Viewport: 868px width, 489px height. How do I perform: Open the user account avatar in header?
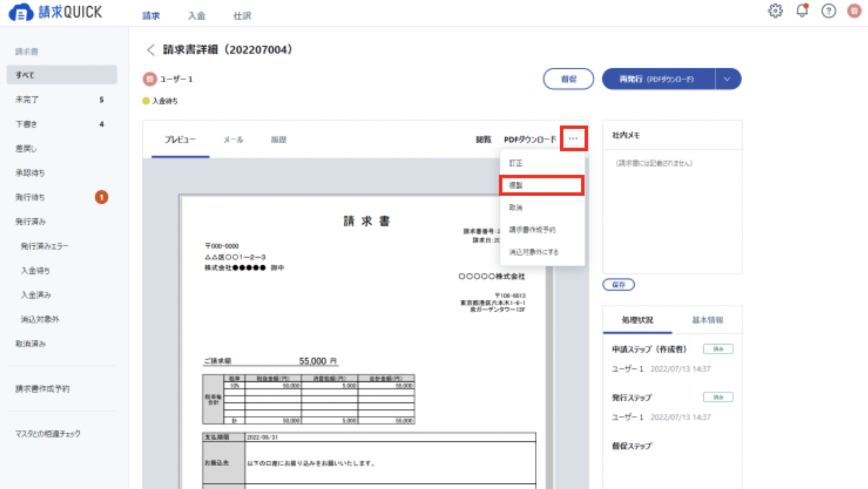854,11
